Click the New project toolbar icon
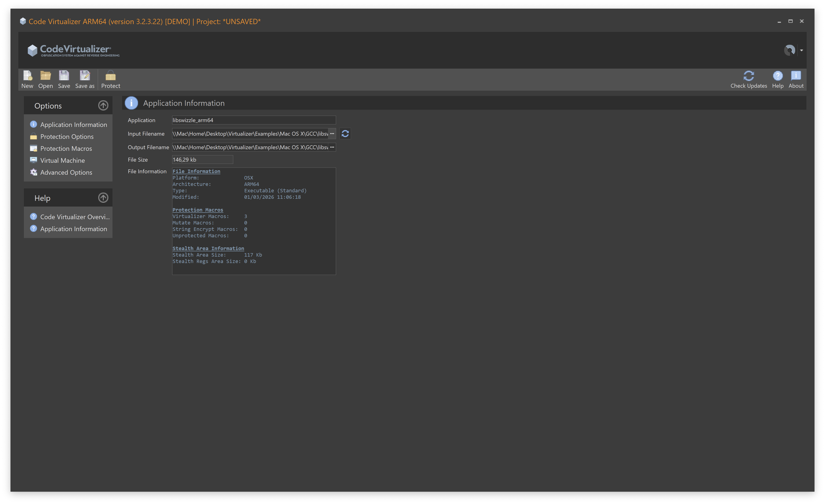 (x=28, y=79)
